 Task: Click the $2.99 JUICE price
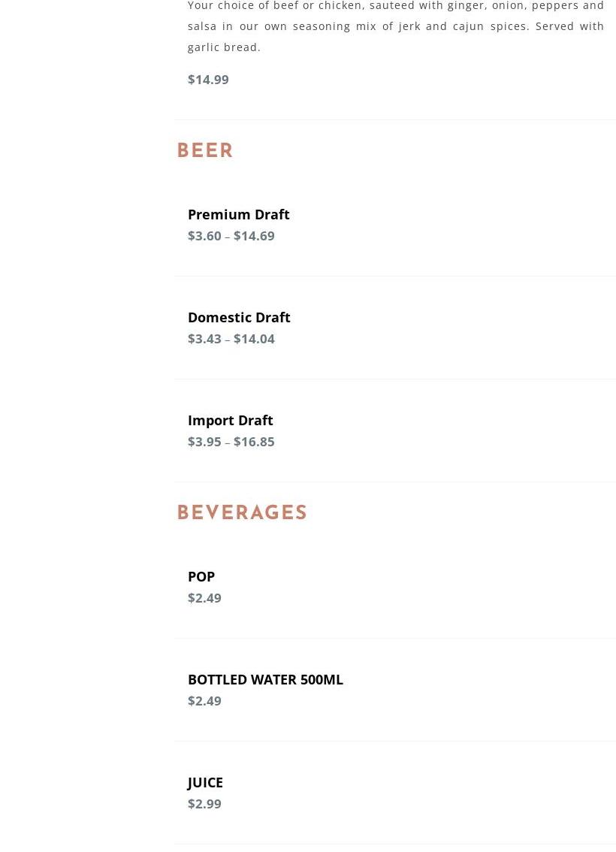[x=204, y=803]
